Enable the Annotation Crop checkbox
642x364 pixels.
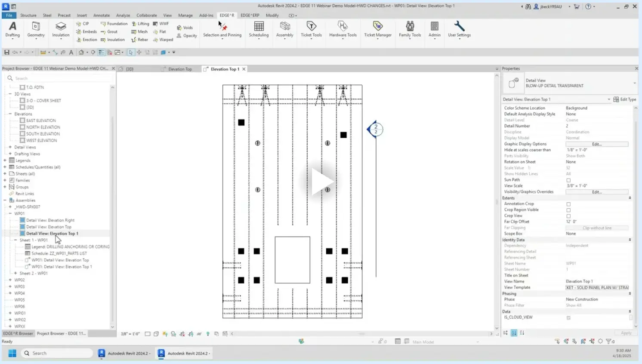coord(568,204)
